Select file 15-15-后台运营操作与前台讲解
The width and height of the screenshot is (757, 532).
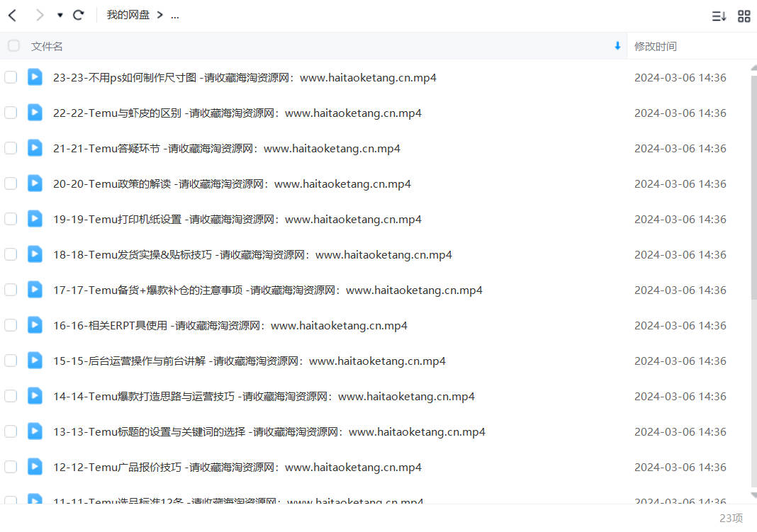[249, 361]
